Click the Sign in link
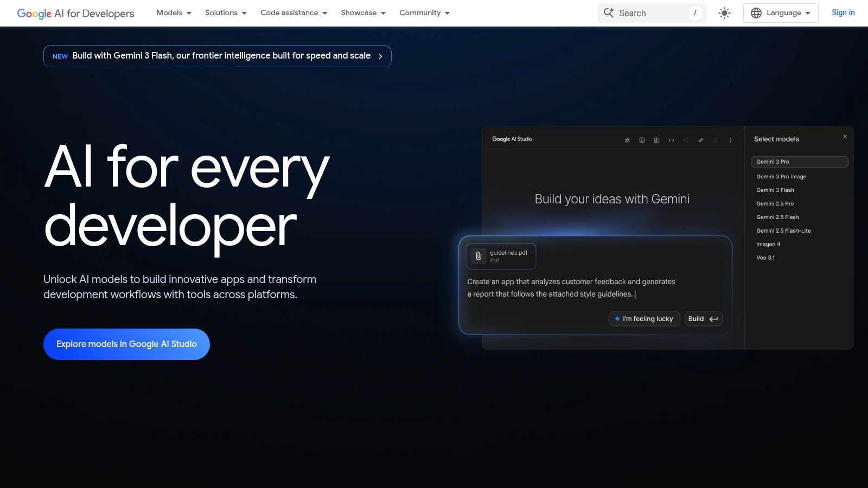Viewport: 868px width, 488px height. [x=843, y=12]
